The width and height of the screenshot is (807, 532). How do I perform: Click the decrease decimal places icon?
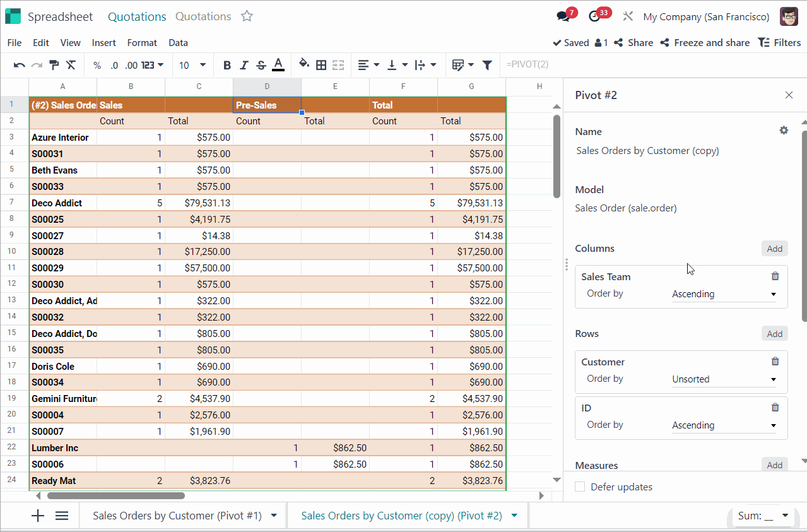coord(114,65)
